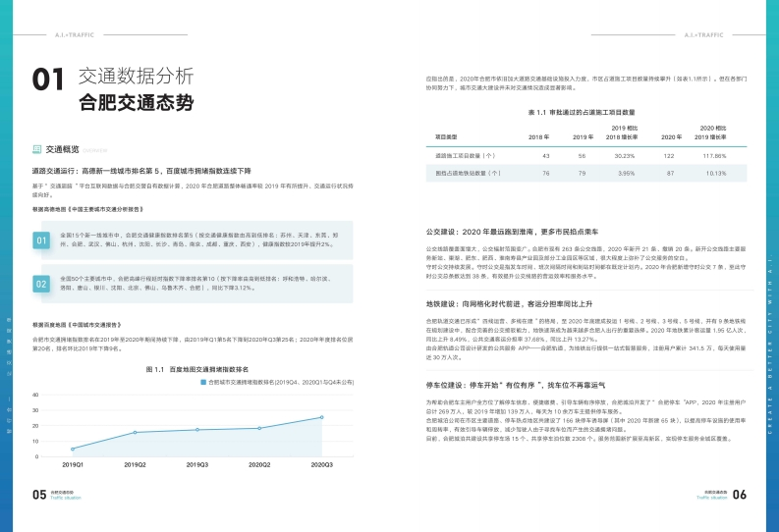The image size is (779, 532).
Task: Click the A.I.+TRAFFIC header on left page
Action: (75, 34)
